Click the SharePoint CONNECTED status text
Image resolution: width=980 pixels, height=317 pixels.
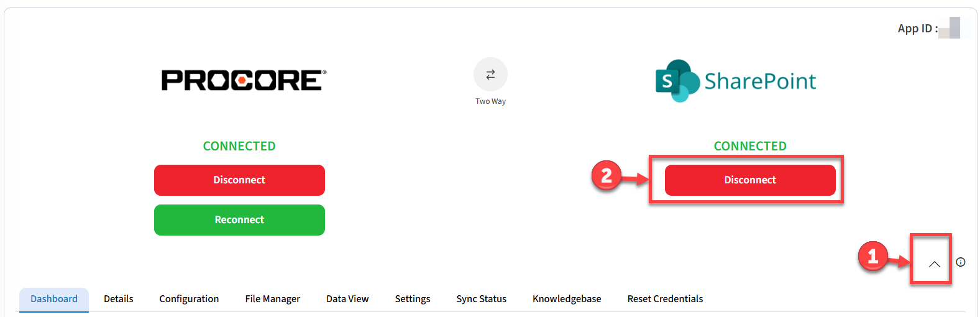750,146
